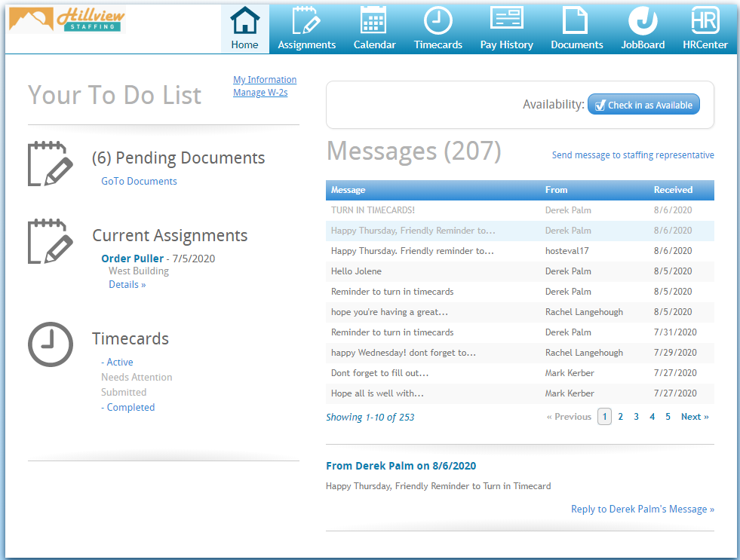Image resolution: width=740 pixels, height=560 pixels.
Task: Click the Previous page link
Action: [x=569, y=417]
